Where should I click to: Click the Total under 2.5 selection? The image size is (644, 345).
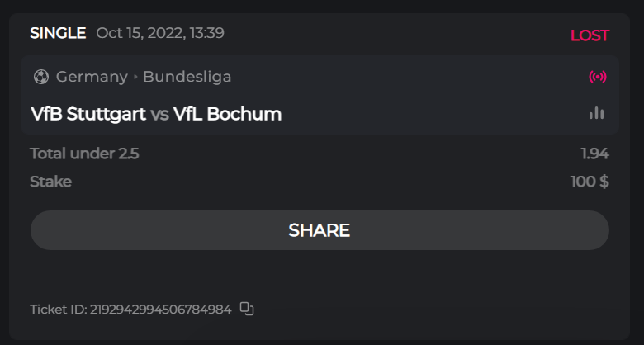(x=84, y=153)
